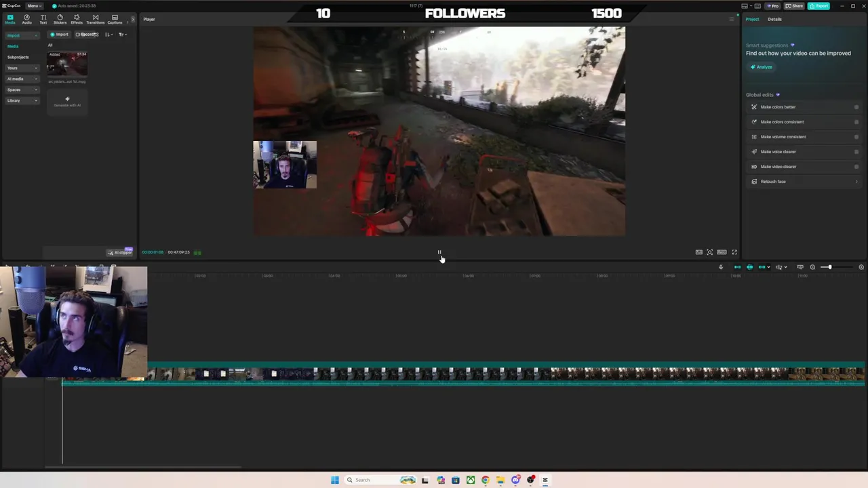The width and height of the screenshot is (868, 488).
Task: Expand the Import sidebar section
Action: click(22, 35)
